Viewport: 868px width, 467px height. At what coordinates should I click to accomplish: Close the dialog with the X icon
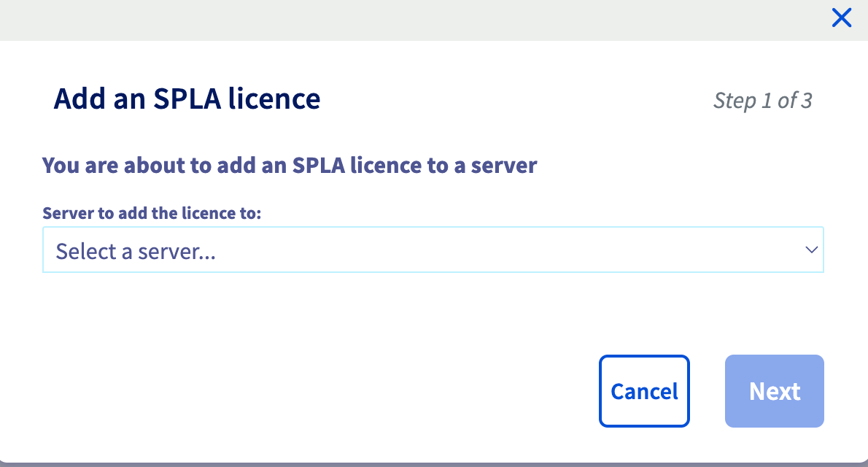click(842, 18)
